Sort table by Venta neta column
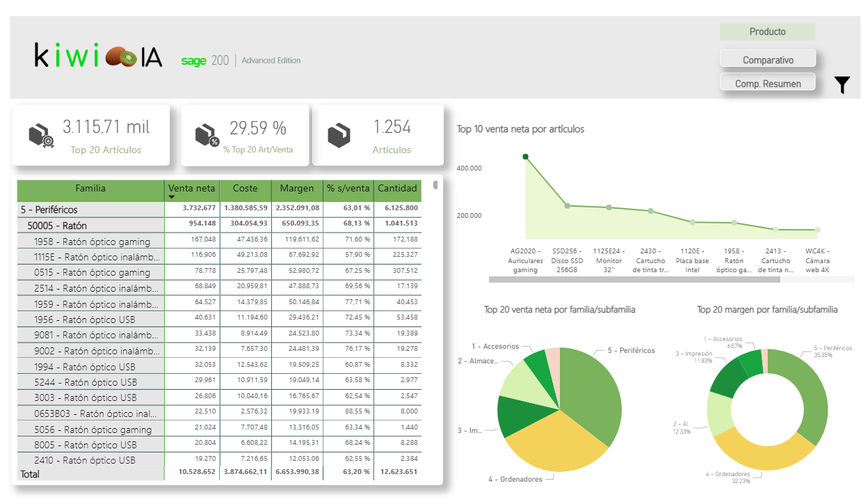Screen dimensions: 868x504 click(191, 188)
